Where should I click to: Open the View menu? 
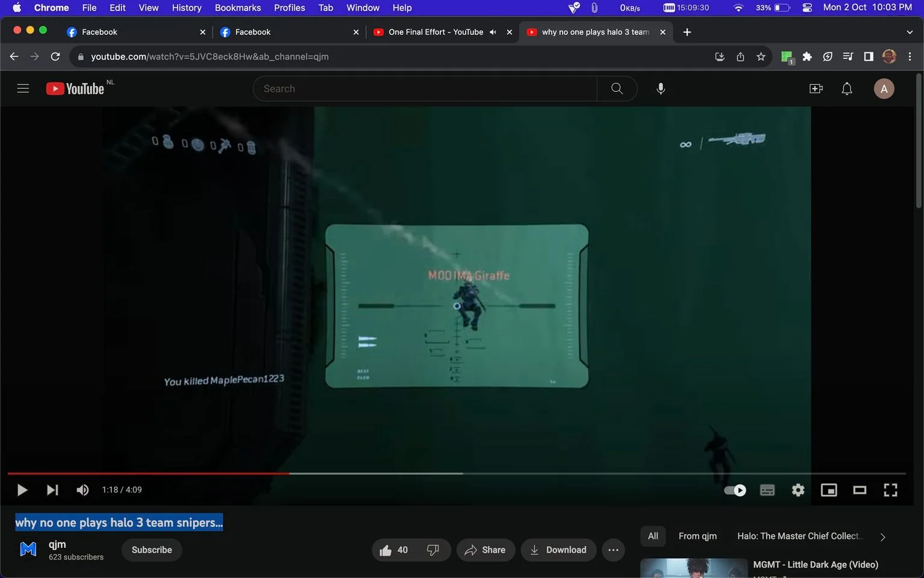149,8
